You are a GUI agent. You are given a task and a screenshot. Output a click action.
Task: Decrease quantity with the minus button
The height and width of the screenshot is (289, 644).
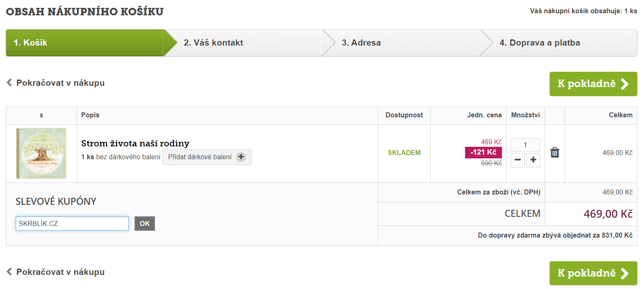pos(517,160)
